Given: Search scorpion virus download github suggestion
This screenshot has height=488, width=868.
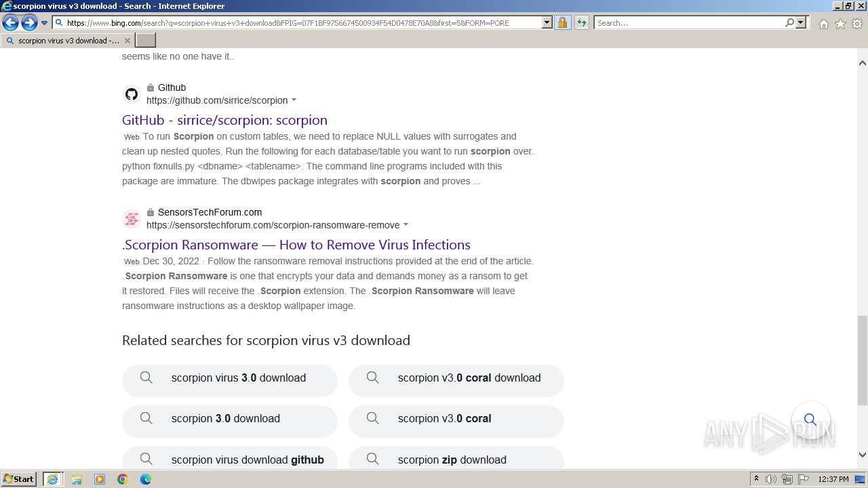Looking at the screenshot, I should tap(230, 457).
